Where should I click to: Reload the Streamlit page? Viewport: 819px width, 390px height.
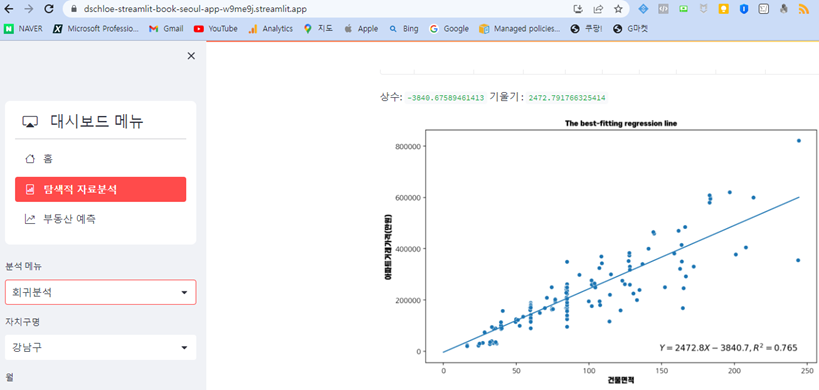point(49,9)
